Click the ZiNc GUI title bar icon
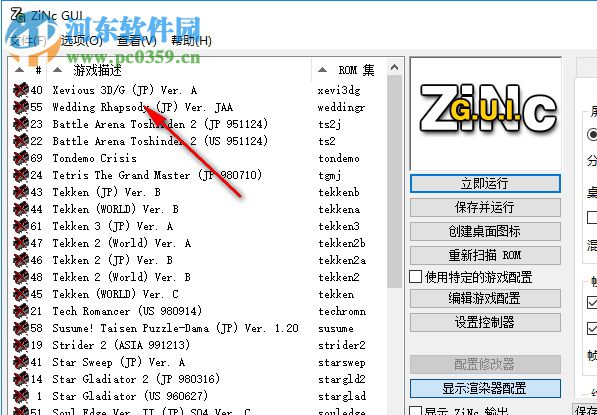Screen dimensions: 597x415 18,15
